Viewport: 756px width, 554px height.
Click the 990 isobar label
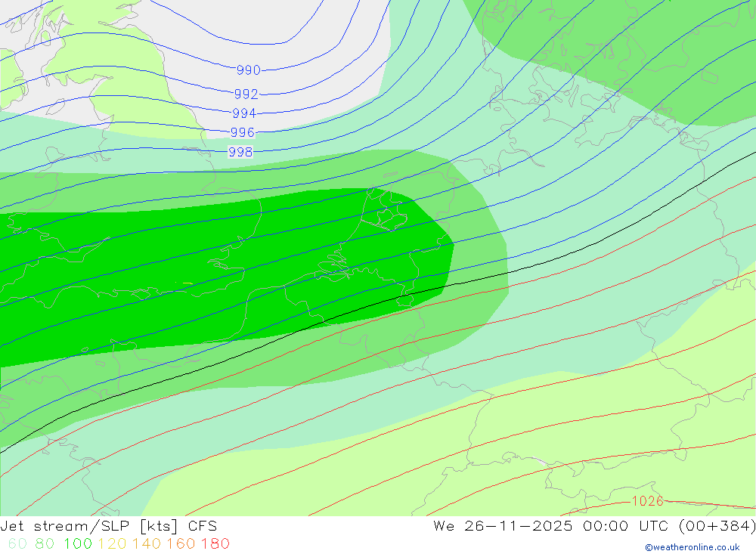[248, 70]
